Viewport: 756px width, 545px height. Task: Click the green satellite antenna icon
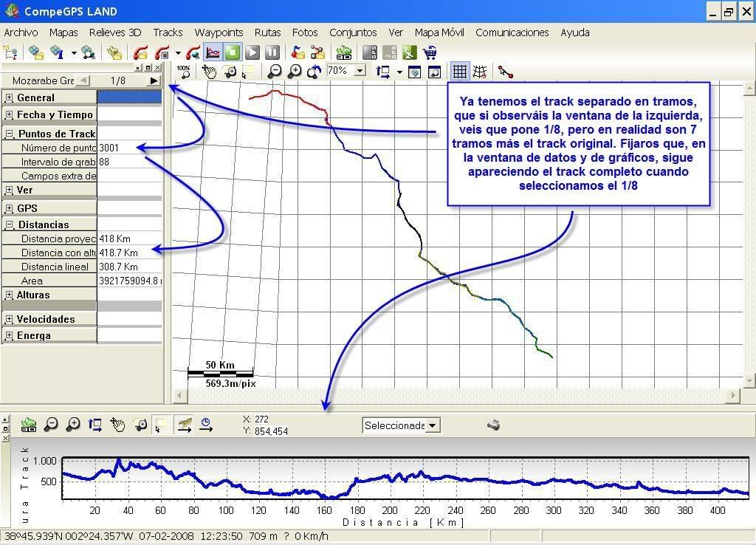pyautogui.click(x=409, y=52)
